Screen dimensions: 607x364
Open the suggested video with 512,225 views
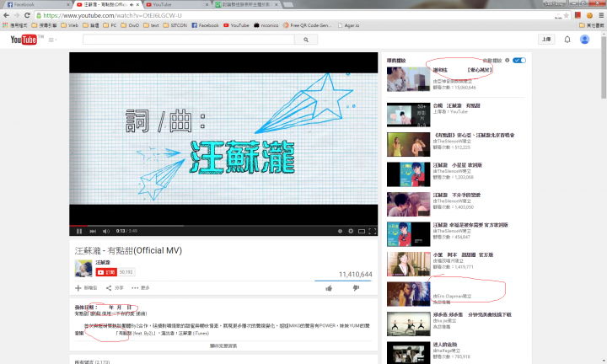(408, 144)
